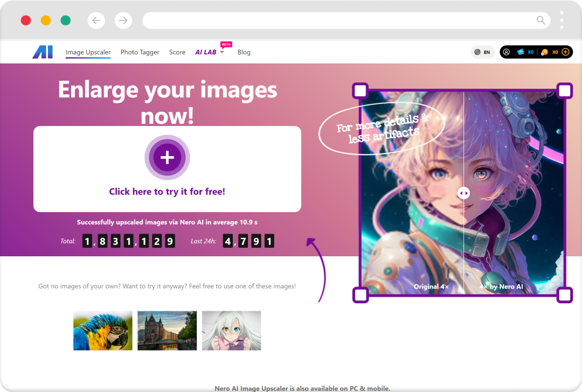The height and width of the screenshot is (392, 582).
Task: Visit the Blog page
Action: click(244, 52)
